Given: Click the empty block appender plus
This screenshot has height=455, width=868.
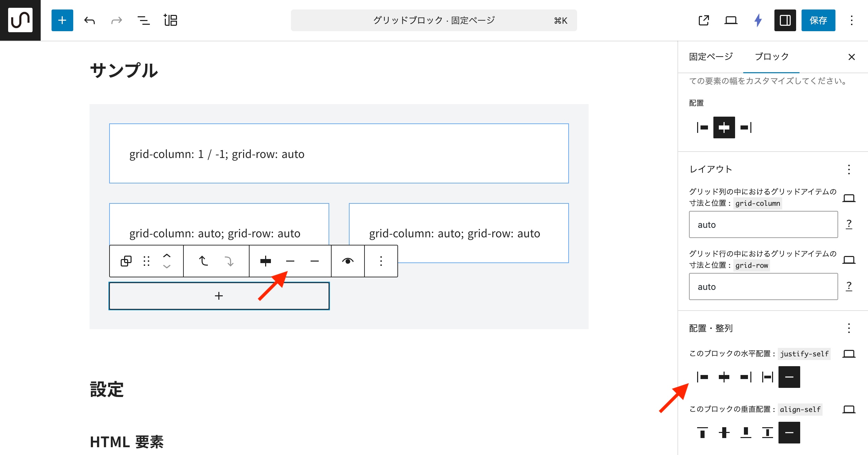Looking at the screenshot, I should [x=219, y=296].
